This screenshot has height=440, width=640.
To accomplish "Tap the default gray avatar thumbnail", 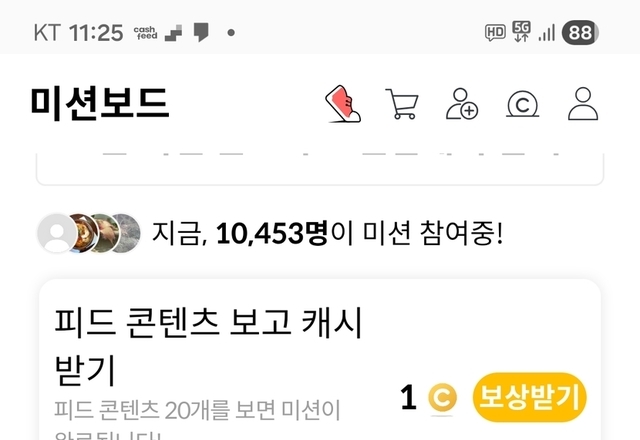I will [x=57, y=233].
